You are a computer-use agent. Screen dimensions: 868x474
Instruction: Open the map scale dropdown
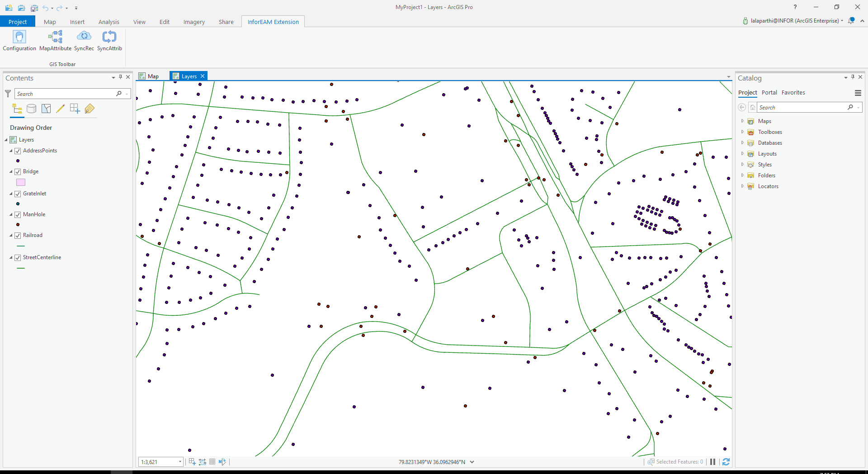pos(180,462)
